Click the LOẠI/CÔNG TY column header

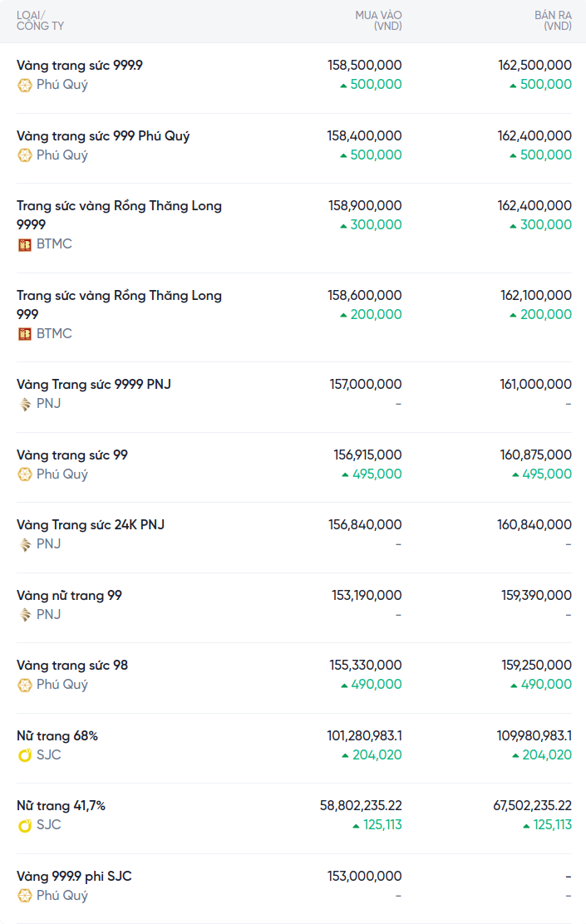click(40, 21)
